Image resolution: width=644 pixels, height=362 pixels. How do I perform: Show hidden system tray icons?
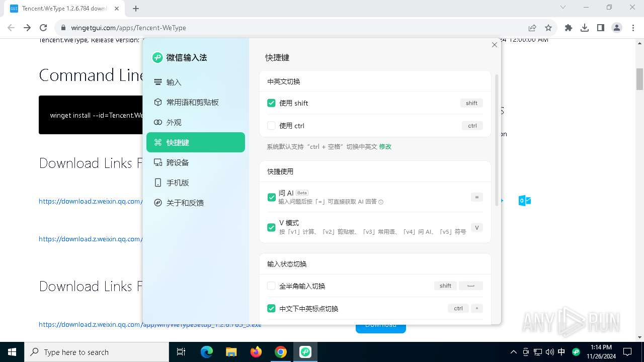[513, 352]
